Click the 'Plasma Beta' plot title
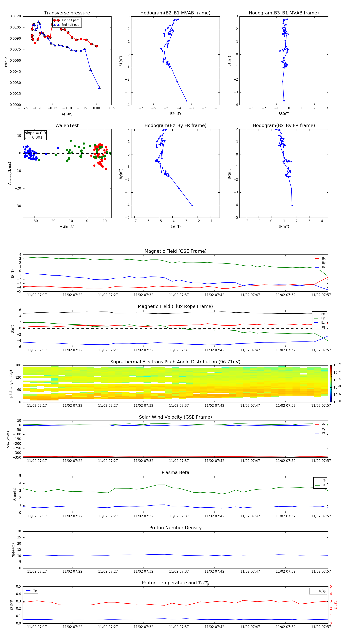The width and height of the screenshot is (351, 644). pyautogui.click(x=175, y=472)
